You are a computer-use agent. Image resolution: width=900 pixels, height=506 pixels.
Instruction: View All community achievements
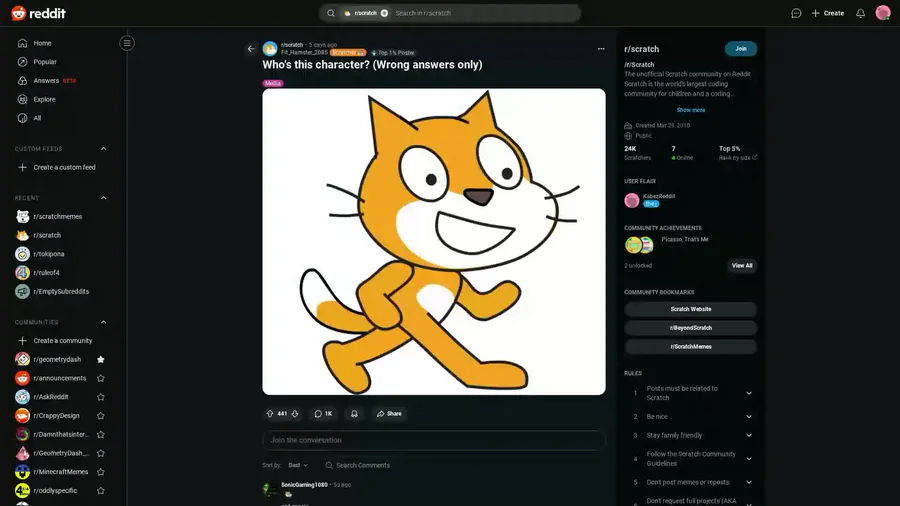[742, 266]
